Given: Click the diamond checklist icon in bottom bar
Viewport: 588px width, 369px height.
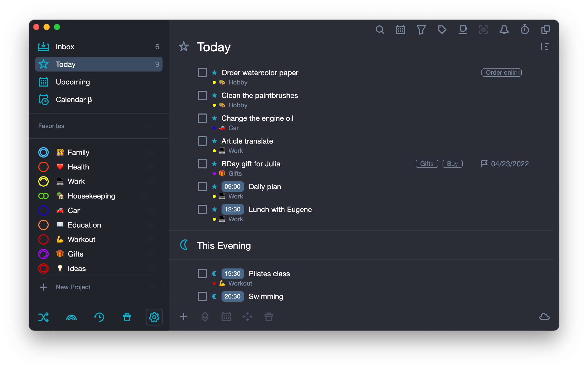Looking at the screenshot, I should tap(205, 317).
